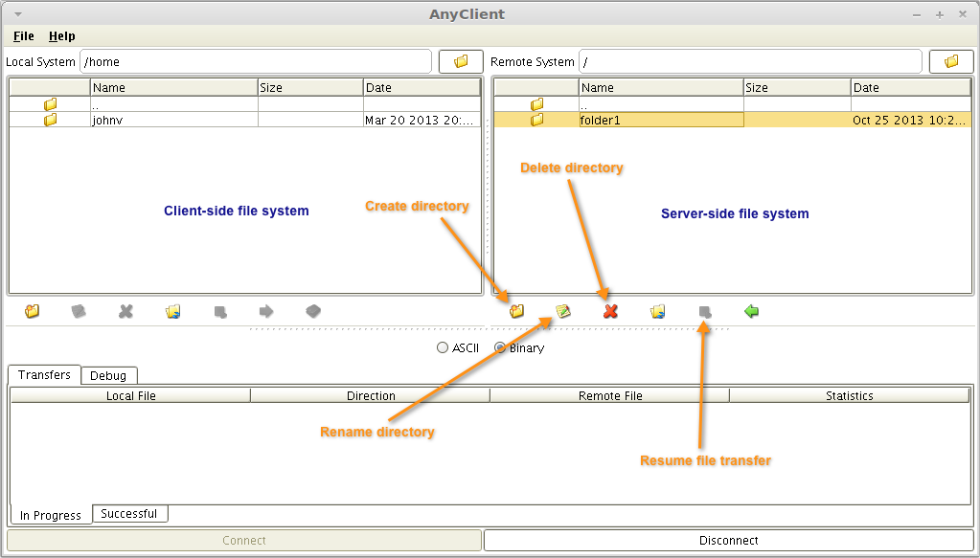Open the local system folder chooser icon
This screenshot has width=980, height=558.
[461, 60]
